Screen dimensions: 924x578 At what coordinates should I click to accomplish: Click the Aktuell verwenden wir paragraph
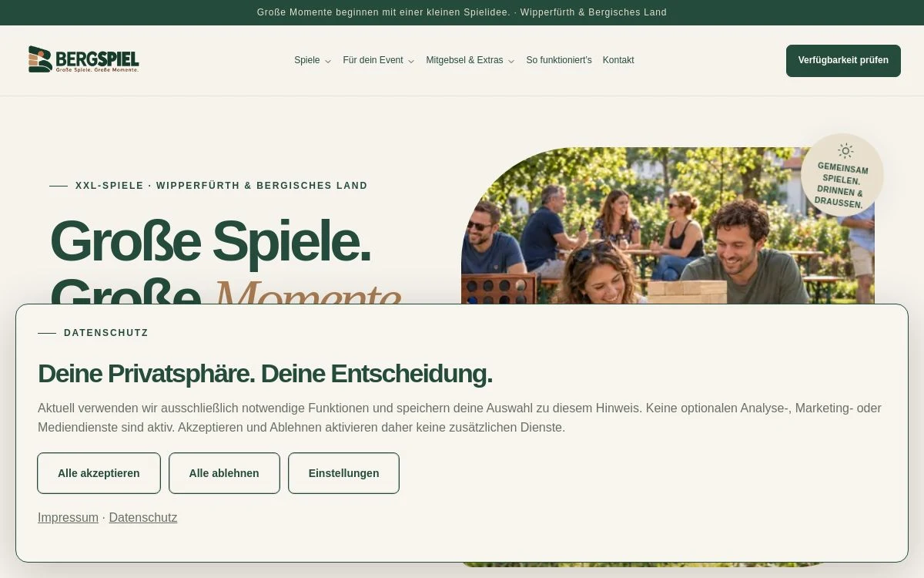click(460, 418)
